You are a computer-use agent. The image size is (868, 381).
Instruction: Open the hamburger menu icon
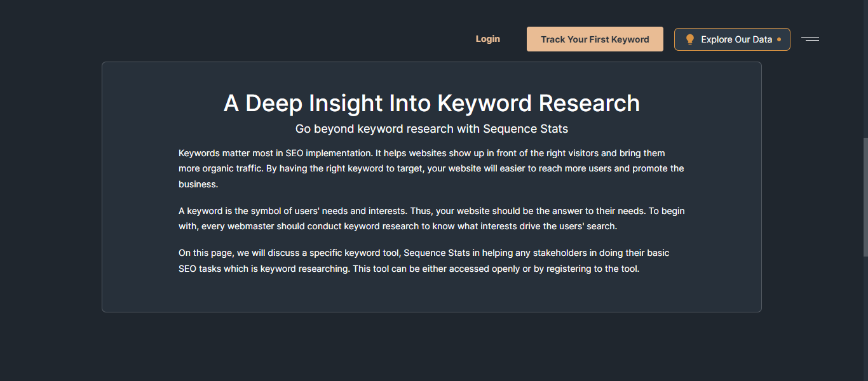810,39
